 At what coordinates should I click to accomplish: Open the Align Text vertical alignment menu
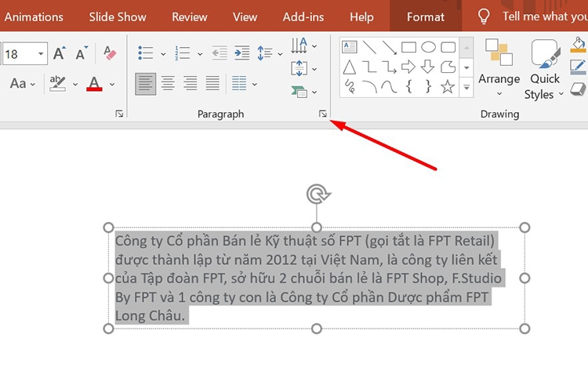(x=303, y=69)
